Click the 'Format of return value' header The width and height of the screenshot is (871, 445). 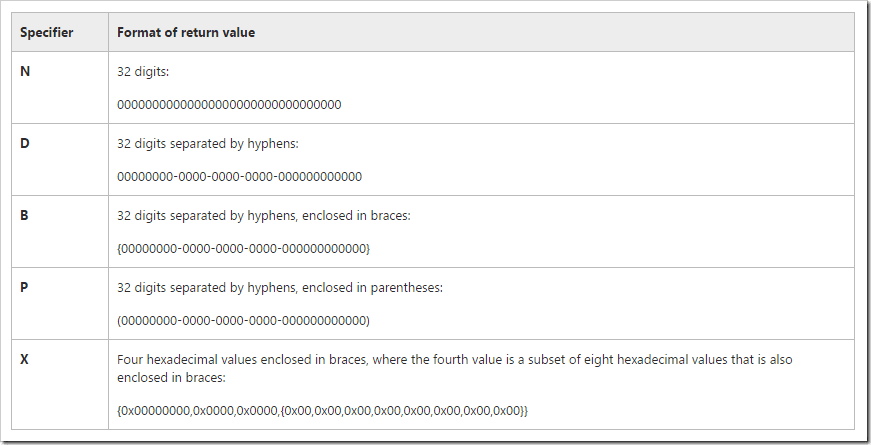click(186, 33)
